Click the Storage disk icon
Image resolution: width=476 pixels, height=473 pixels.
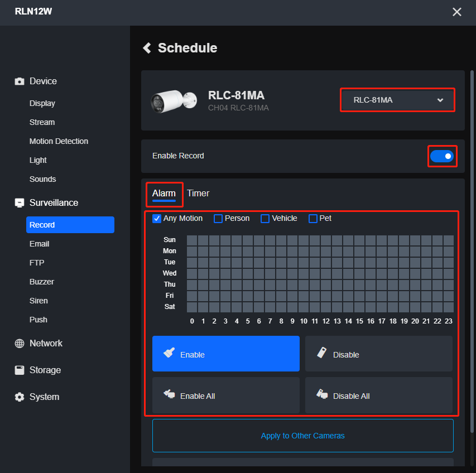coord(20,370)
